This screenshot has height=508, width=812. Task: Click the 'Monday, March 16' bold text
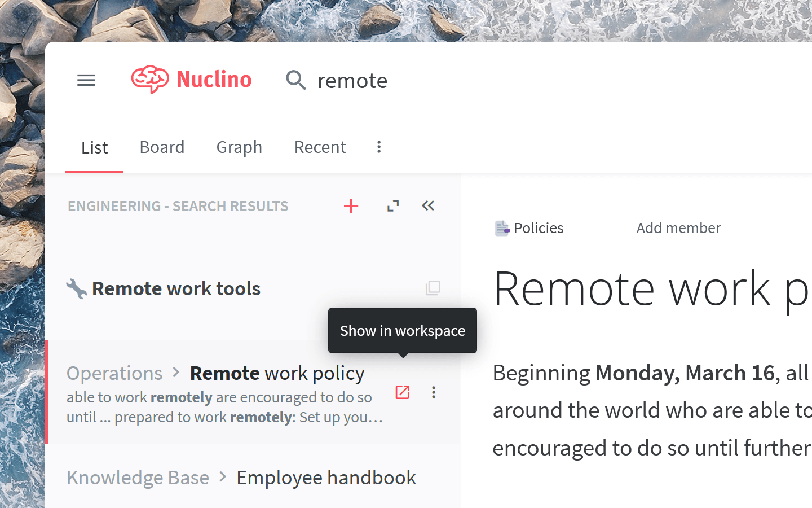[685, 373]
